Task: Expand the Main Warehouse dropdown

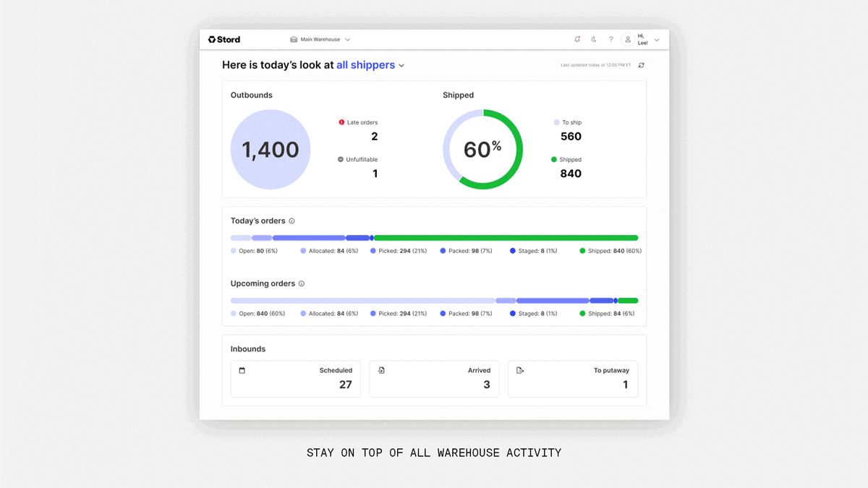Action: point(320,40)
